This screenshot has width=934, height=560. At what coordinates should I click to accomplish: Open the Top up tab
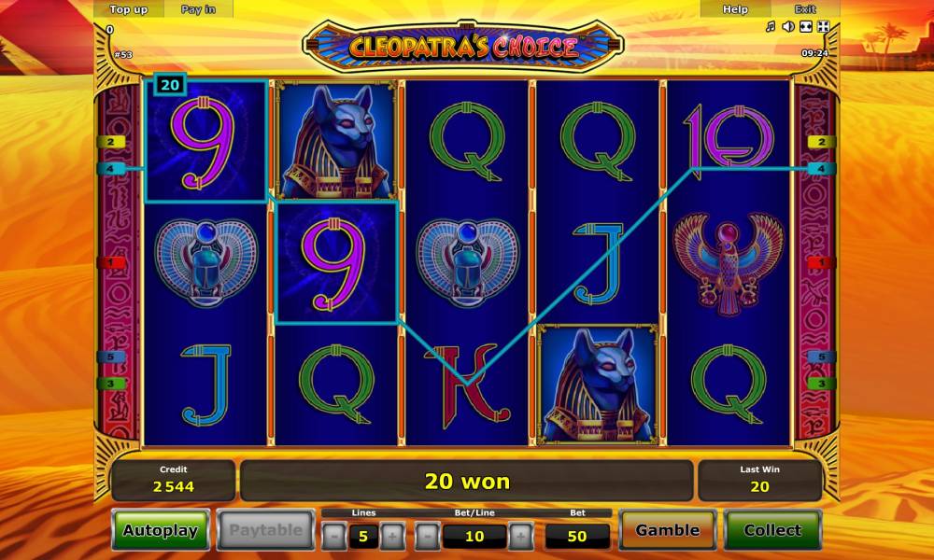(x=128, y=9)
